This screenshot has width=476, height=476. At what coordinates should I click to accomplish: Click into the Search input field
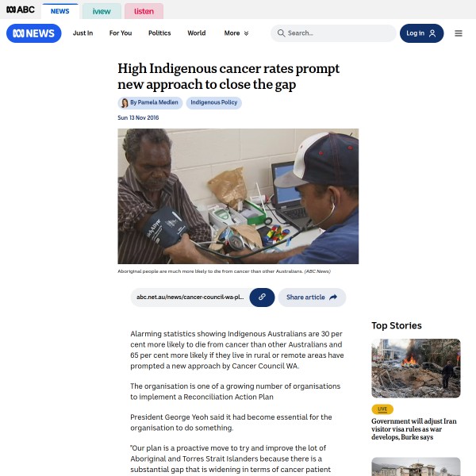(333, 33)
